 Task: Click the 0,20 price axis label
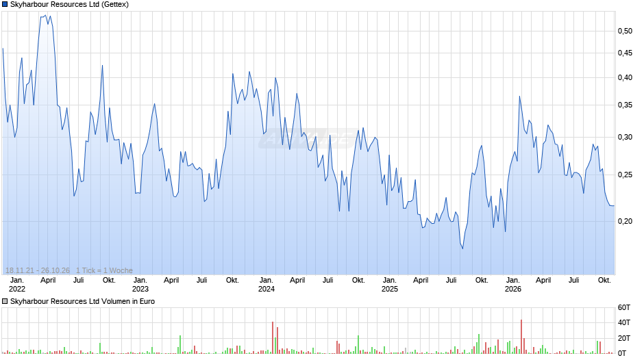[625, 221]
